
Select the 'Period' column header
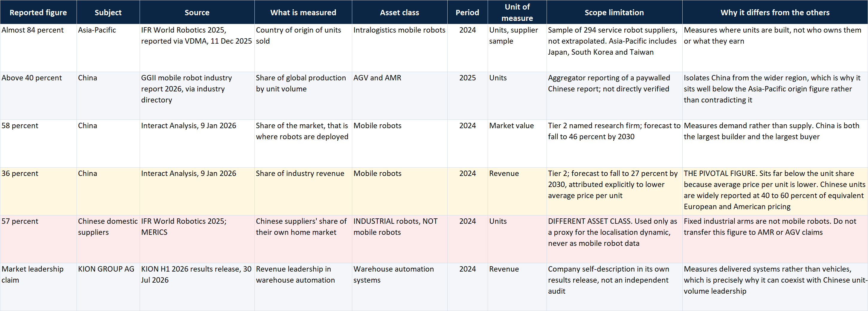467,12
